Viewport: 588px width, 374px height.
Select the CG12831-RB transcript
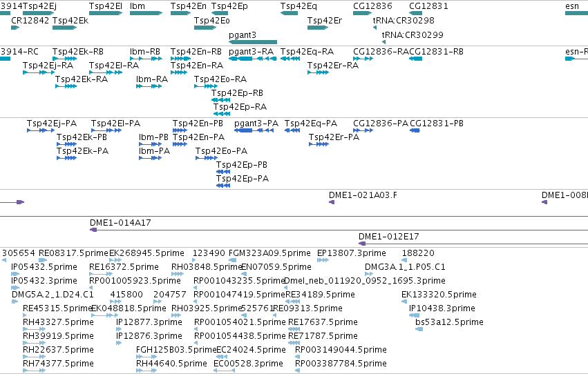[415, 59]
